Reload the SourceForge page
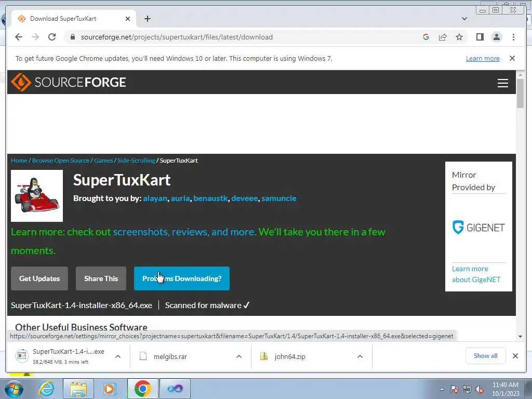This screenshot has width=532, height=399. (52, 37)
